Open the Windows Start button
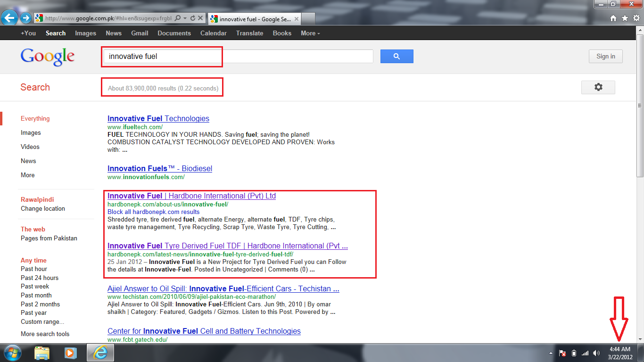This screenshot has height=362, width=644. (x=13, y=353)
